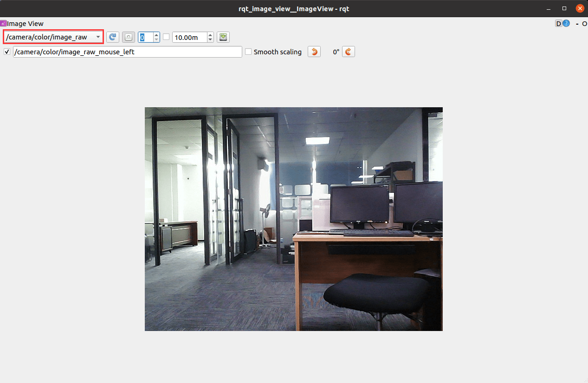Screen dimensions: 588x383
Task: Click the 'Smooth scaling' label text
Action: [x=278, y=52]
